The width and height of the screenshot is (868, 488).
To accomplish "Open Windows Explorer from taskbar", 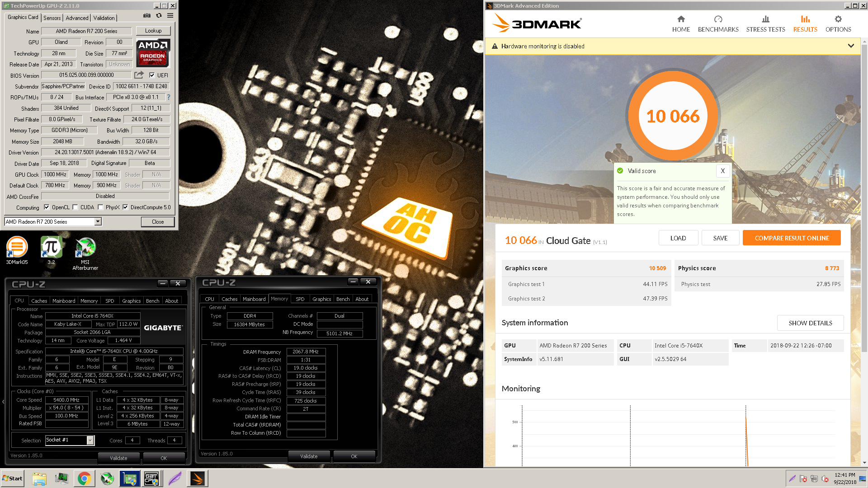I will 39,479.
